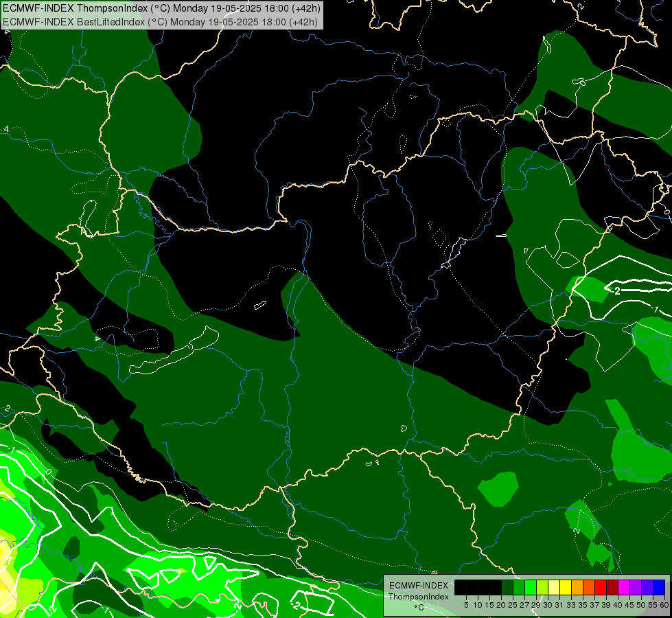Click the dark red 39–40 legend swatch

click(x=612, y=587)
